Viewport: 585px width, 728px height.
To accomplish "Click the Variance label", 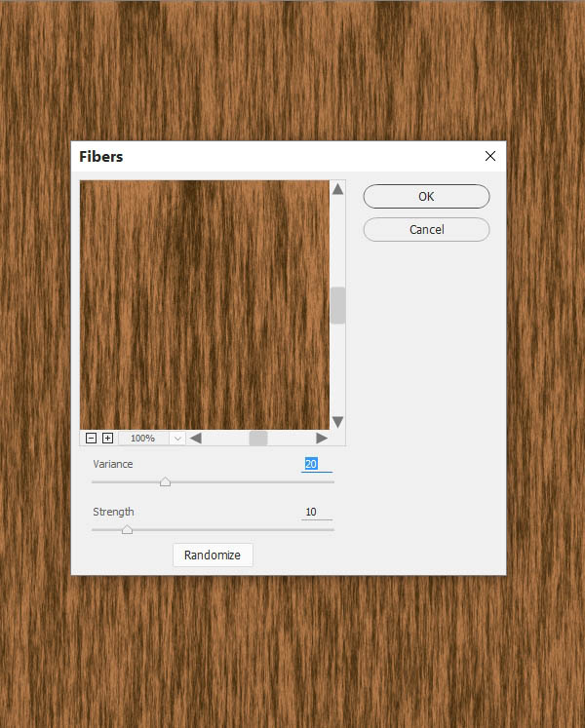I will pos(113,464).
